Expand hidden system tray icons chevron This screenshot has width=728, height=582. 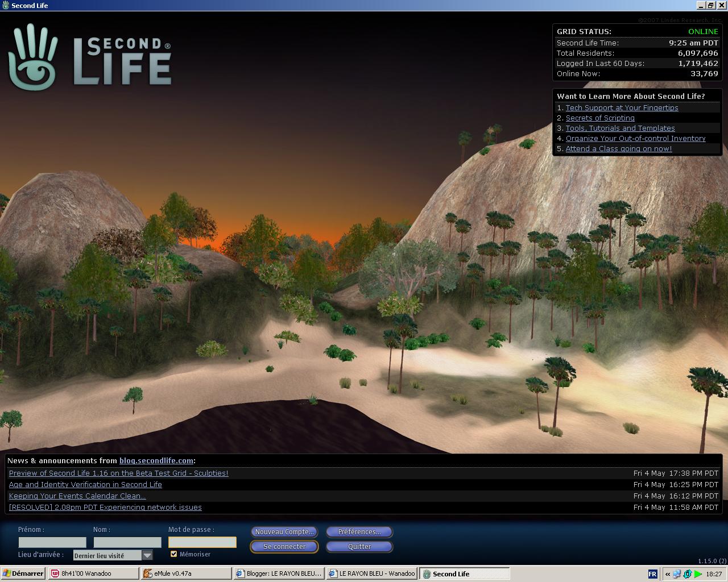point(668,574)
